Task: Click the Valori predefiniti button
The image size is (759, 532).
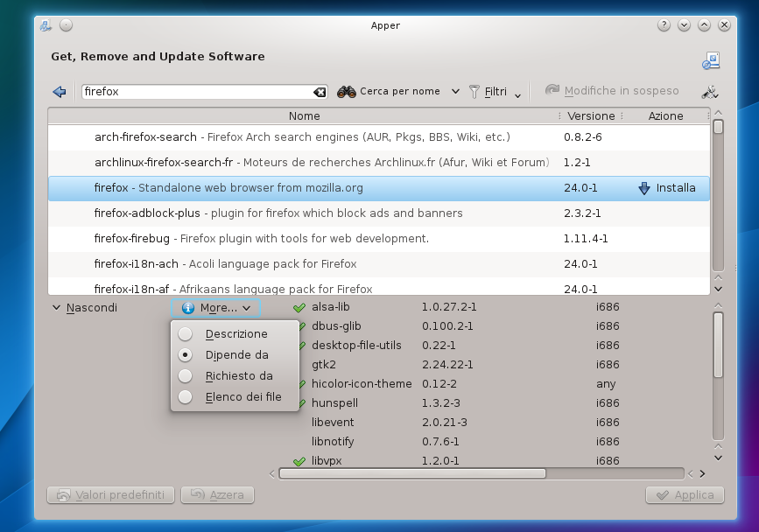Action: pos(110,494)
